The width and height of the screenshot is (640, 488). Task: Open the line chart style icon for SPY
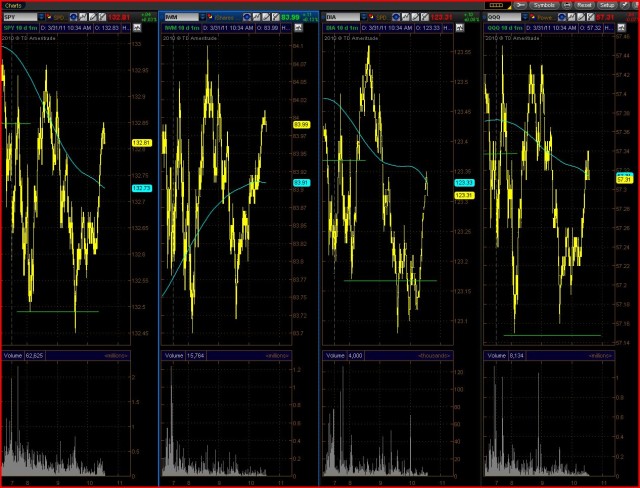(x=83, y=17)
